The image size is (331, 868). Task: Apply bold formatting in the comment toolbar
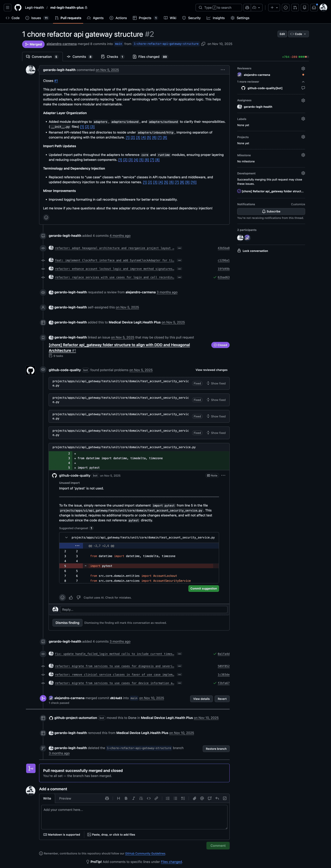(126, 798)
